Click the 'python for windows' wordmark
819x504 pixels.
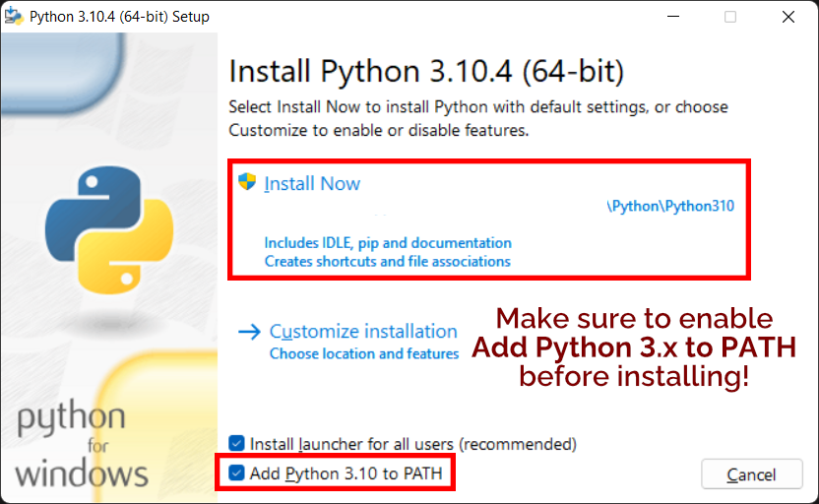81,445
